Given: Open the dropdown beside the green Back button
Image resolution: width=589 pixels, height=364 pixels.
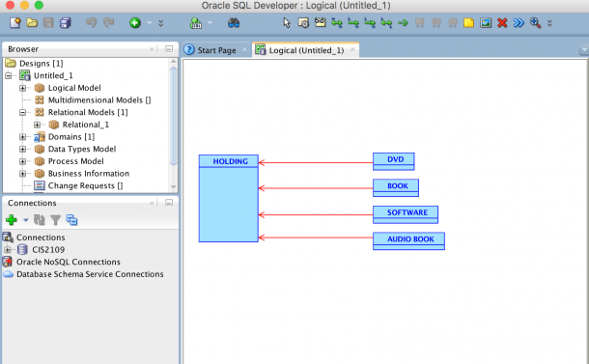Looking at the screenshot, I should pos(149,23).
